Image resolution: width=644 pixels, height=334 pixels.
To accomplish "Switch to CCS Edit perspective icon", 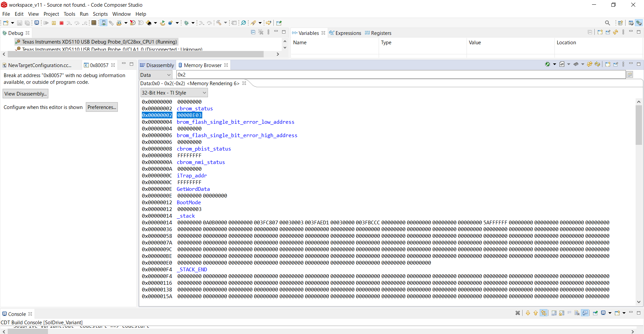I will click(631, 23).
